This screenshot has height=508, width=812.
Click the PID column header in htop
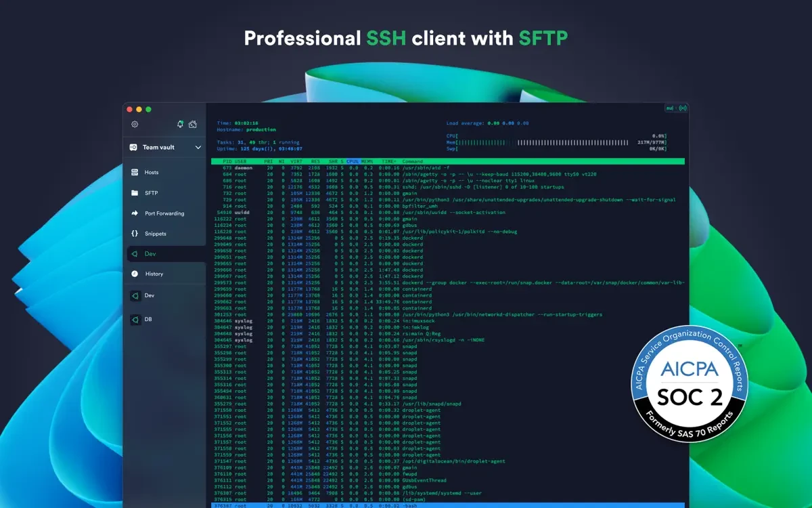coord(227,161)
